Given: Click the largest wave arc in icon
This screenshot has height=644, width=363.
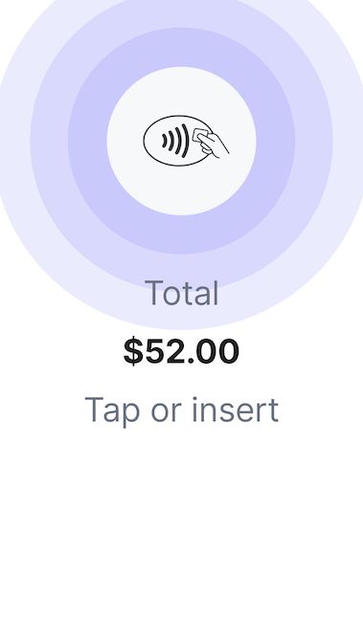Looking at the screenshot, I should [x=186, y=141].
